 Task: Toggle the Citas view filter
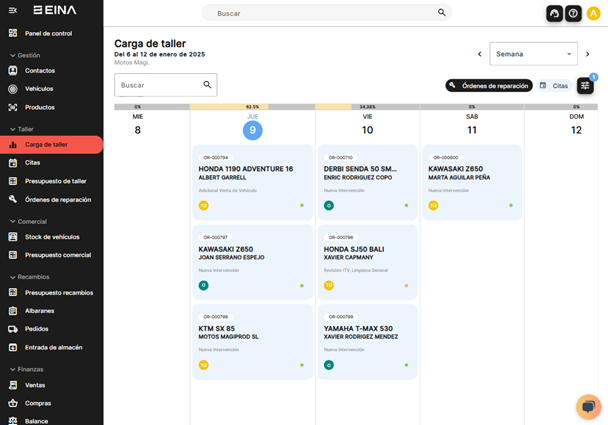pyautogui.click(x=554, y=86)
